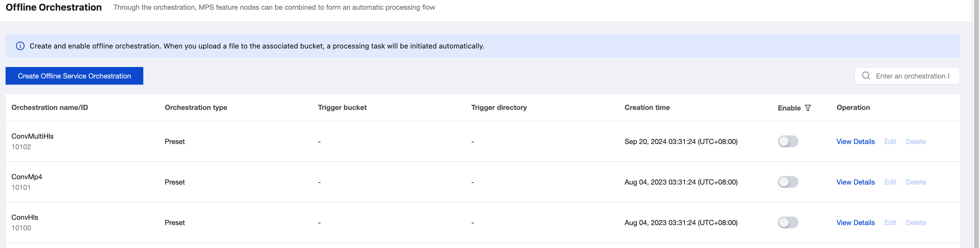Click the vertical scrollbar on the right edge
980x248 pixels.
pyautogui.click(x=976, y=114)
